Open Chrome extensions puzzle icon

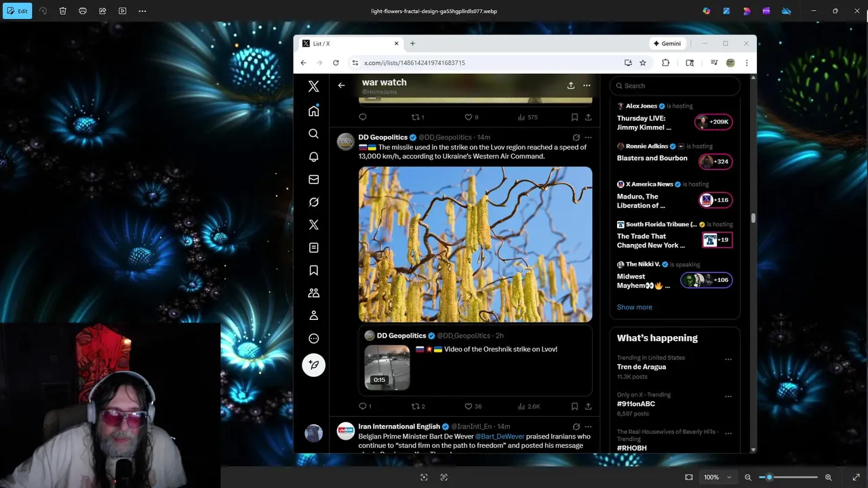tap(665, 62)
